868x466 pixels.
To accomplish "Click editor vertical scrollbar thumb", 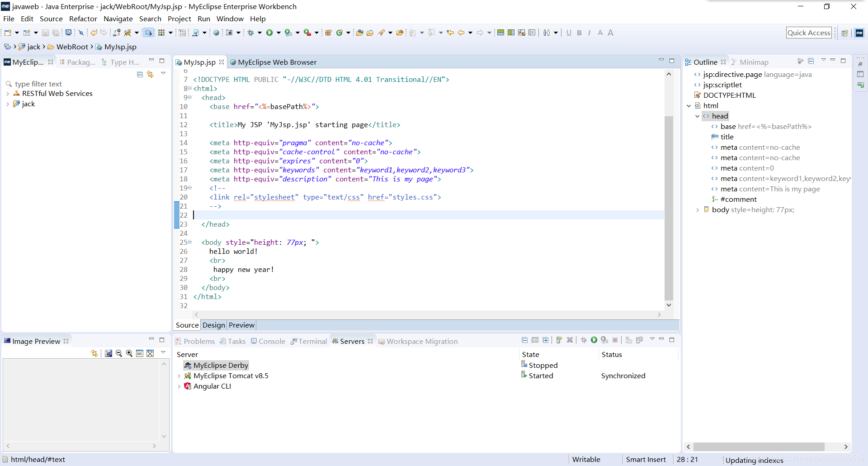I will point(669,208).
